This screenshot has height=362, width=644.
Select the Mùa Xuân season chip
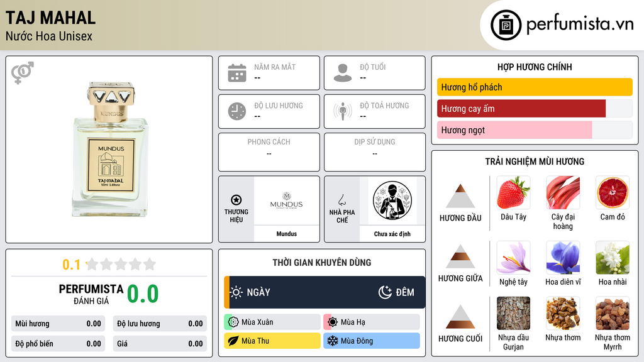tap(272, 322)
